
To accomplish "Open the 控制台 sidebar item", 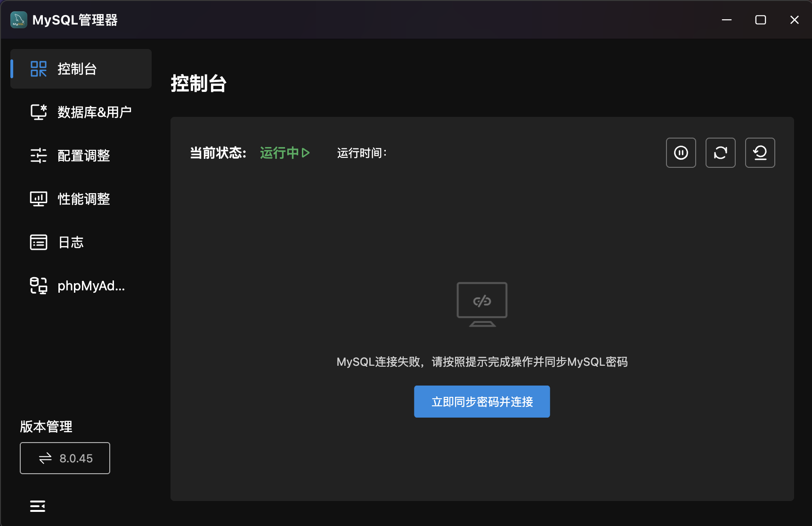I will 81,69.
